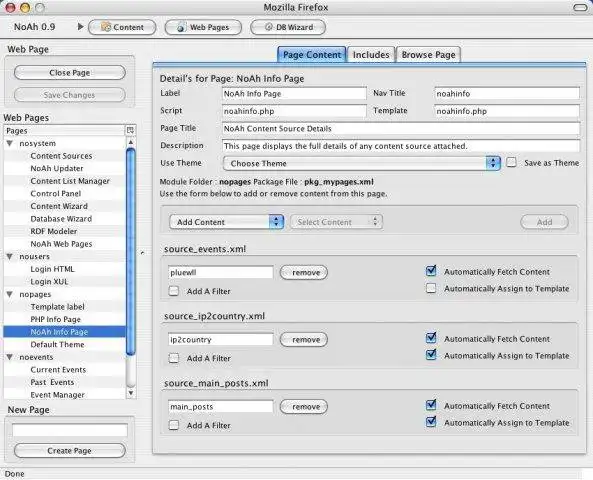Click the Pages list scroll down arrow
This screenshot has height=480, width=593.
(x=130, y=393)
